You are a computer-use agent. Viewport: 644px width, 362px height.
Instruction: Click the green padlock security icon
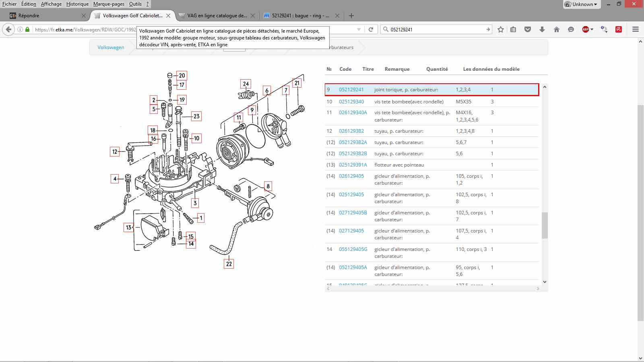[27, 29]
